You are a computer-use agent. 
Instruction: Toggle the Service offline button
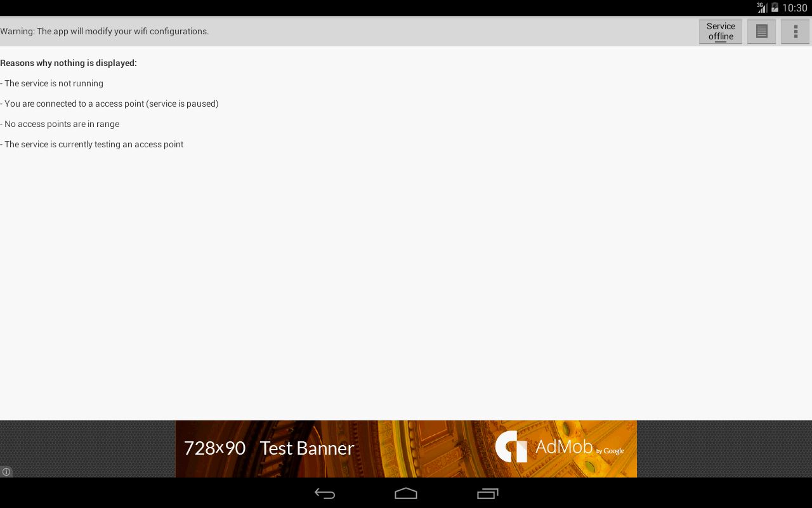pyautogui.click(x=721, y=31)
